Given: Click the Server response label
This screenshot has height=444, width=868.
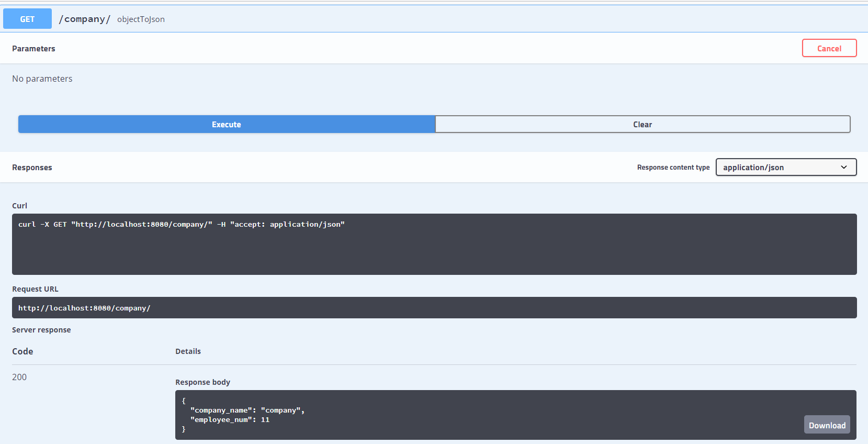Looking at the screenshot, I should pyautogui.click(x=41, y=330).
